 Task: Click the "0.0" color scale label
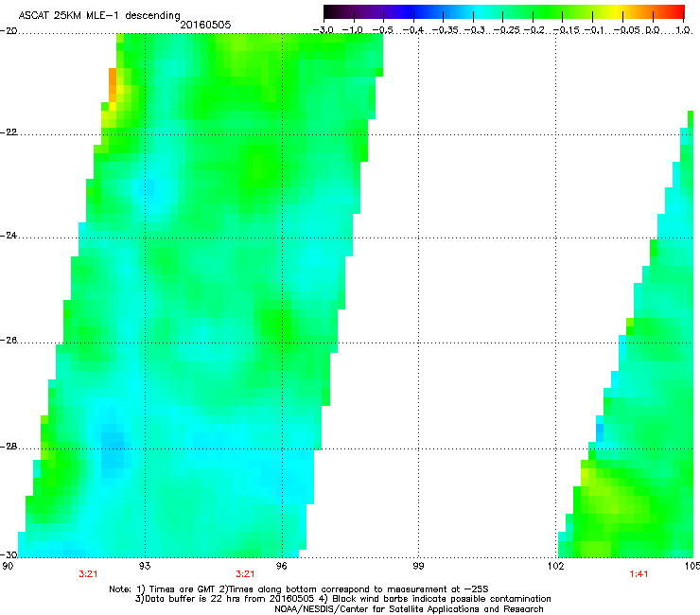click(x=653, y=30)
